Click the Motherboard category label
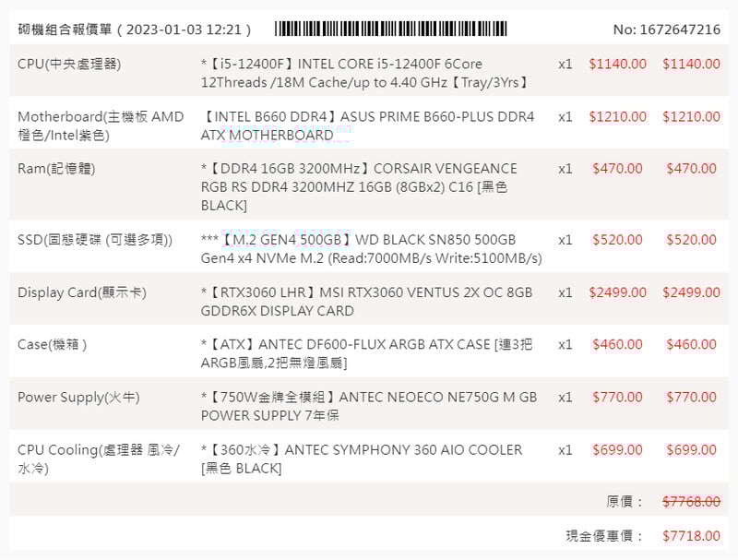Image resolution: width=738 pixels, height=560 pixels. (x=101, y=125)
